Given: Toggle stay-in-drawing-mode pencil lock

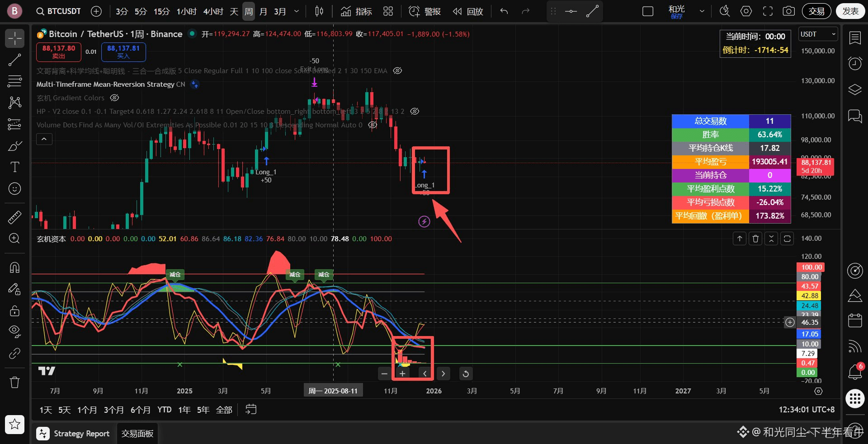Looking at the screenshot, I should pyautogui.click(x=14, y=289).
